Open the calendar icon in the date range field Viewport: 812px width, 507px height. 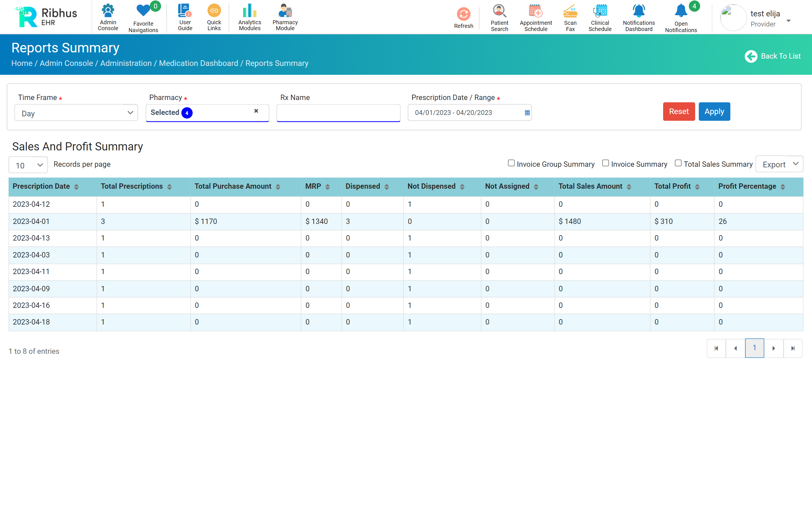[527, 113]
